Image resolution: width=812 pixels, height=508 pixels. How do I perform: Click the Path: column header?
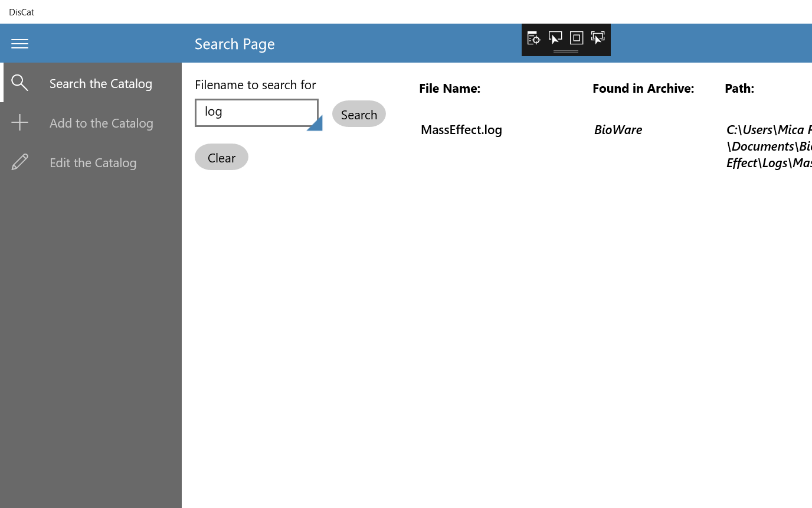pos(739,88)
